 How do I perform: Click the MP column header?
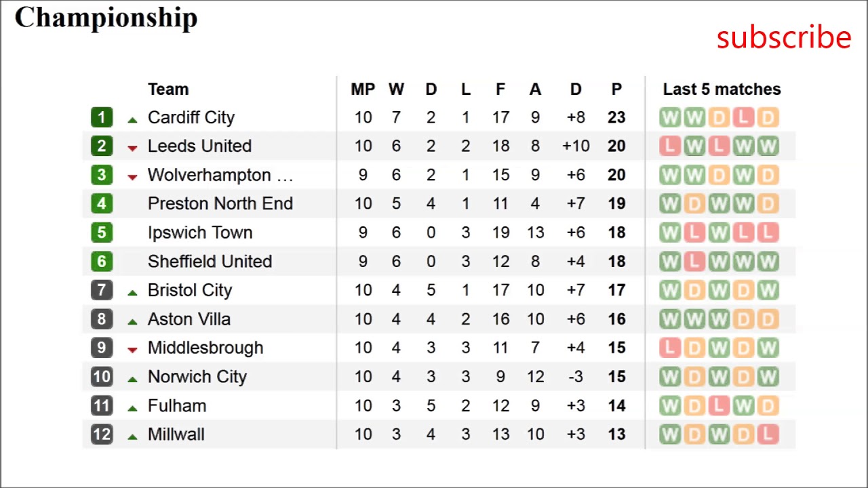363,89
